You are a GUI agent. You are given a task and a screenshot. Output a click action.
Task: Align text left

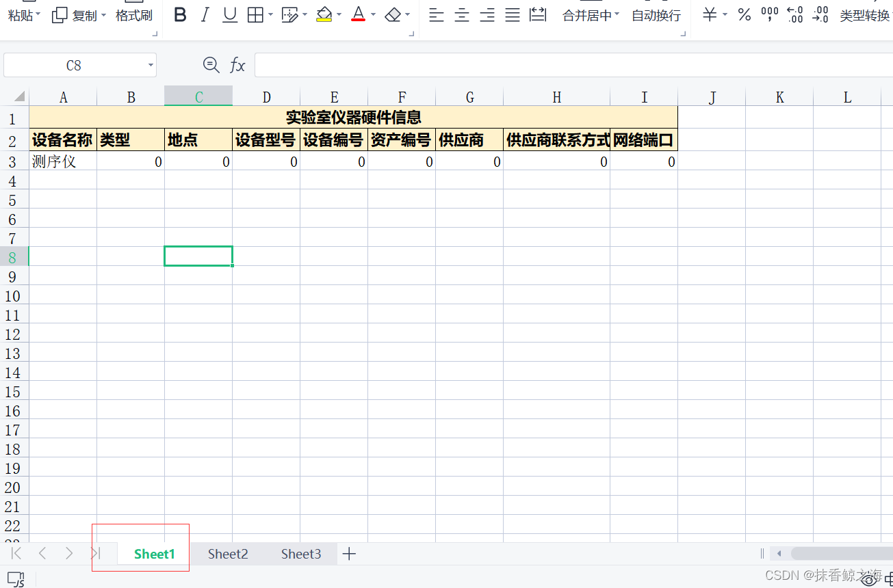coord(437,15)
